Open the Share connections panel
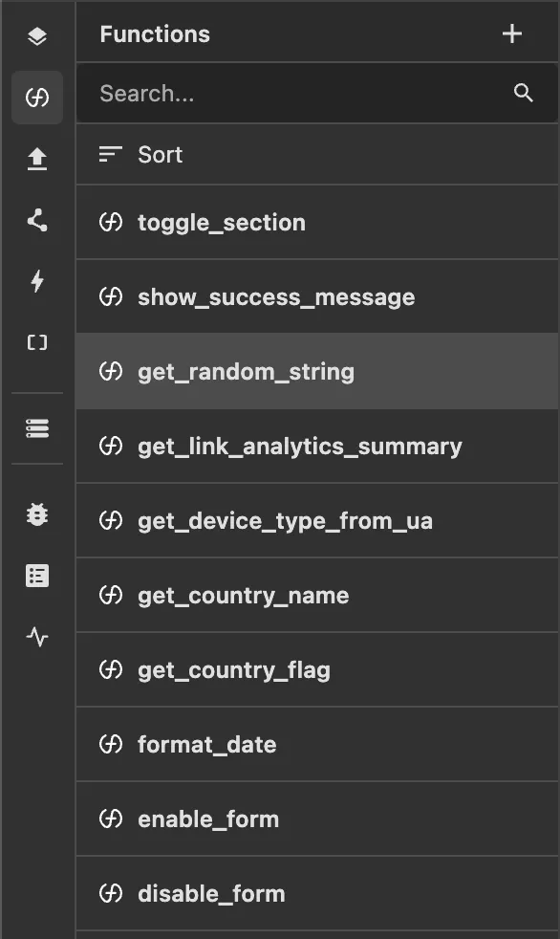The image size is (560, 939). click(37, 221)
